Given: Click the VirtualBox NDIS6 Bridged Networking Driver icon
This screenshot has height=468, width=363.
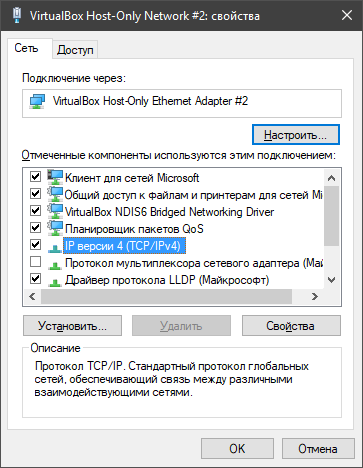Looking at the screenshot, I should click(x=55, y=211).
